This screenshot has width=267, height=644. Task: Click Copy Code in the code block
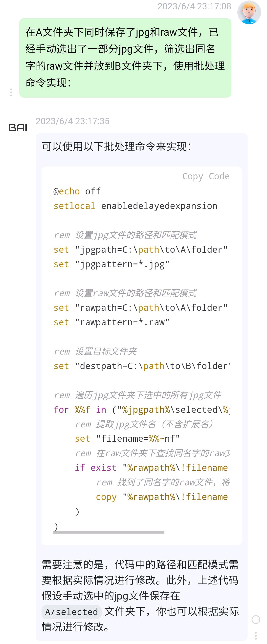(x=206, y=176)
